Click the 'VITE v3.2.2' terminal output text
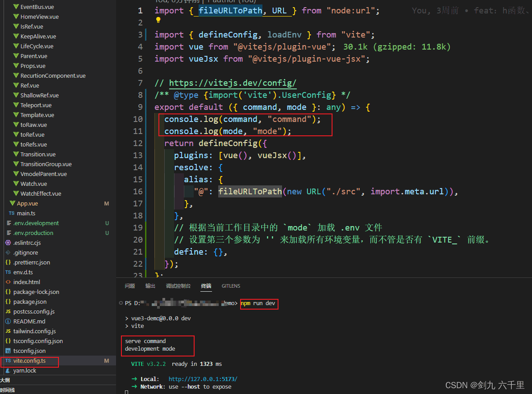 pyautogui.click(x=148, y=364)
